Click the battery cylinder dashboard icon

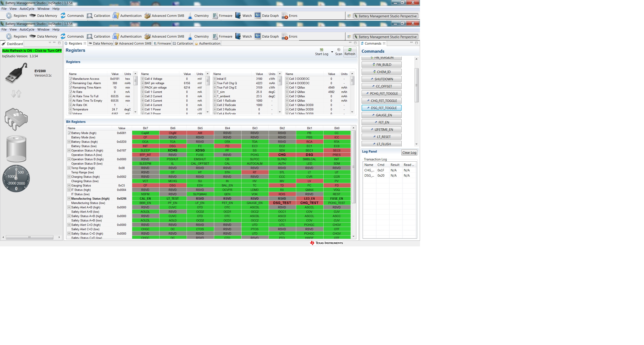16,149
